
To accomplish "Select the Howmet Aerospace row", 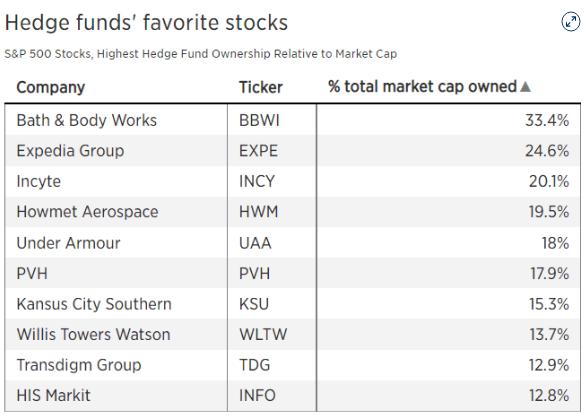I will (292, 212).
